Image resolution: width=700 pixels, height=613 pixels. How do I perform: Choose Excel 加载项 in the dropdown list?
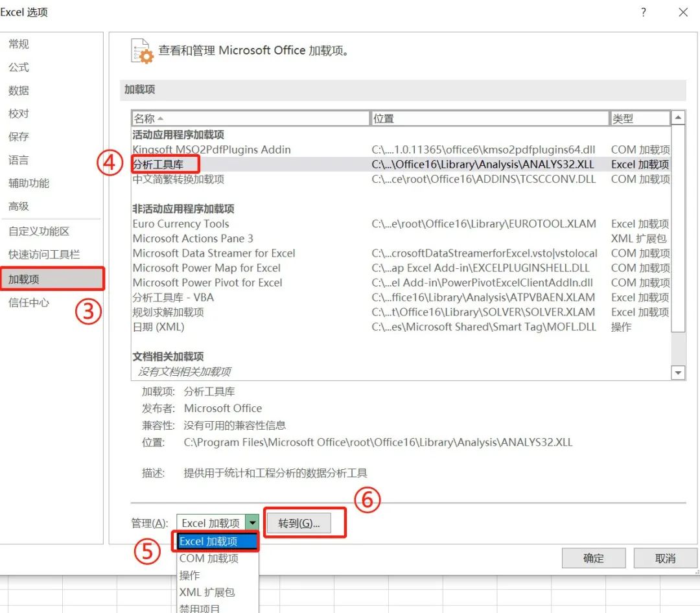click(217, 541)
